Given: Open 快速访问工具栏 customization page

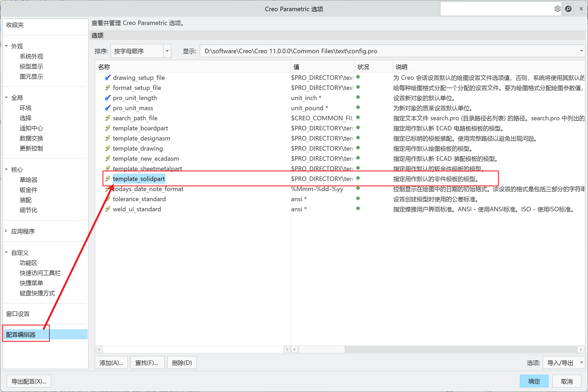Looking at the screenshot, I should [40, 273].
